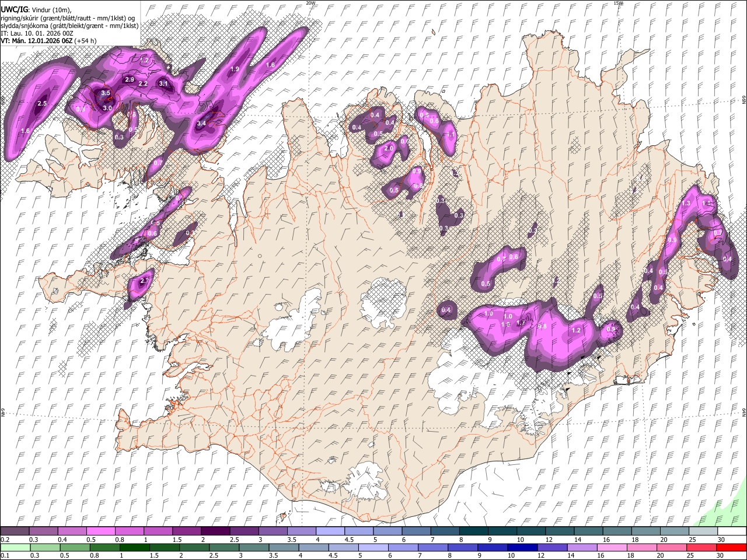Image resolution: width=747 pixels, height=560 pixels.
Task: Select the 2.2 precipitation value on the map
Action: pyautogui.click(x=143, y=84)
